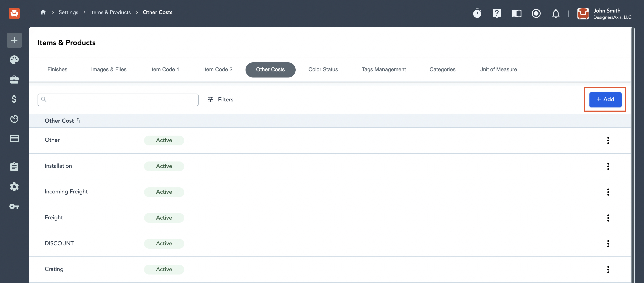
Task: Open options menu for Installation row
Action: 608,166
